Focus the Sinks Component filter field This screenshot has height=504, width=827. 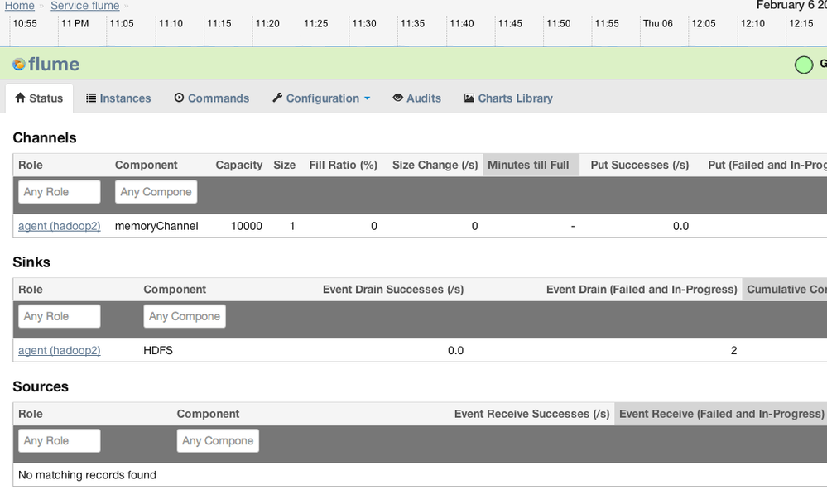(x=184, y=316)
